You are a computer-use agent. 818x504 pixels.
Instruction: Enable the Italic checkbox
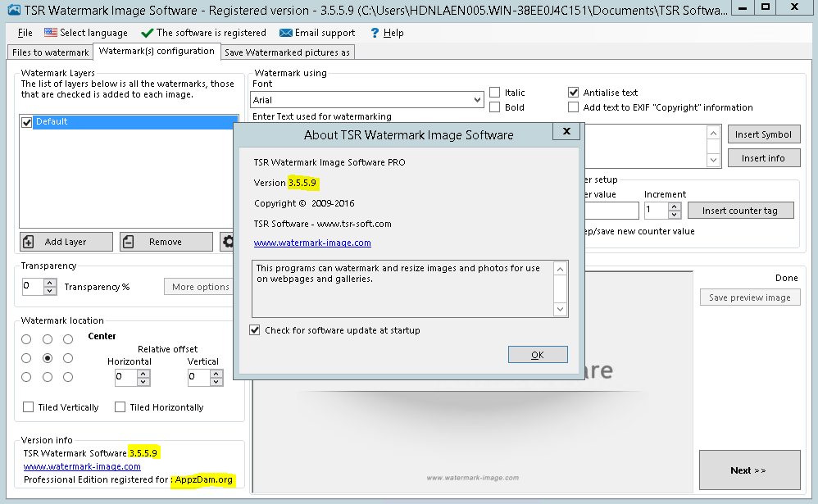click(x=494, y=93)
